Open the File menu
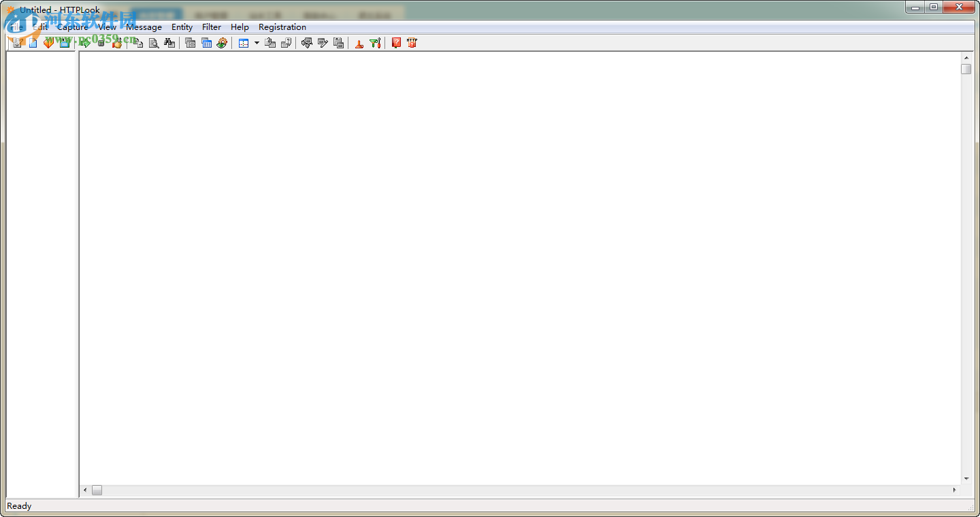The image size is (980, 517). click(16, 27)
